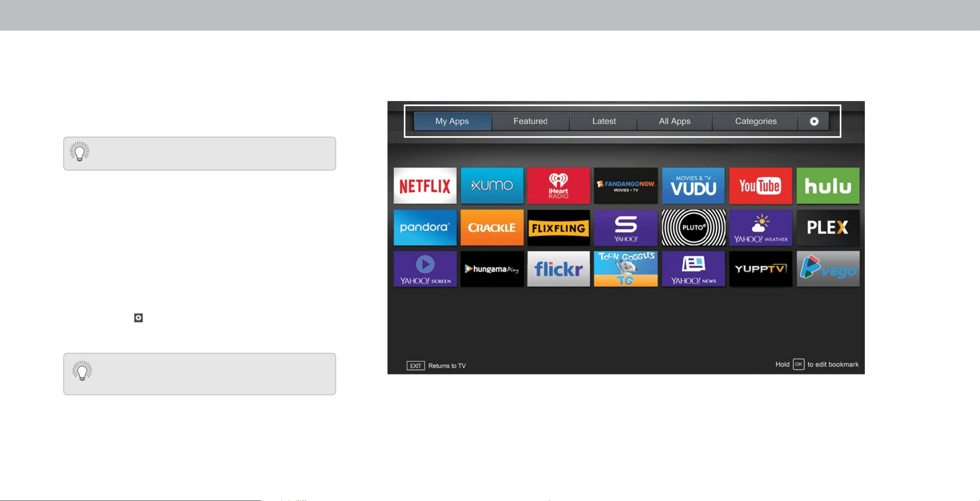Viewport: 980px width, 501px height.
Task: Select the FlixFling app tile
Action: point(559,227)
